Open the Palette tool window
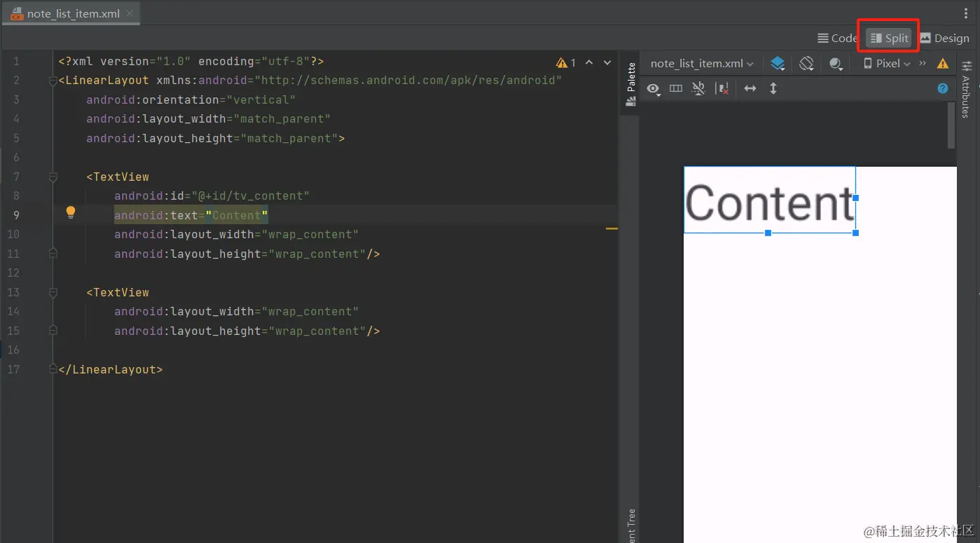Image resolution: width=980 pixels, height=543 pixels. (x=631, y=84)
